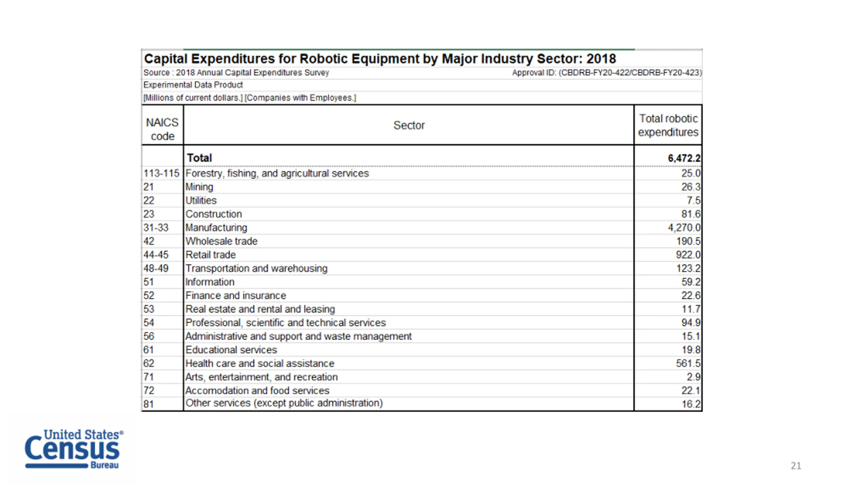Click the Information value 59.2
The image size is (868, 488).
(691, 282)
